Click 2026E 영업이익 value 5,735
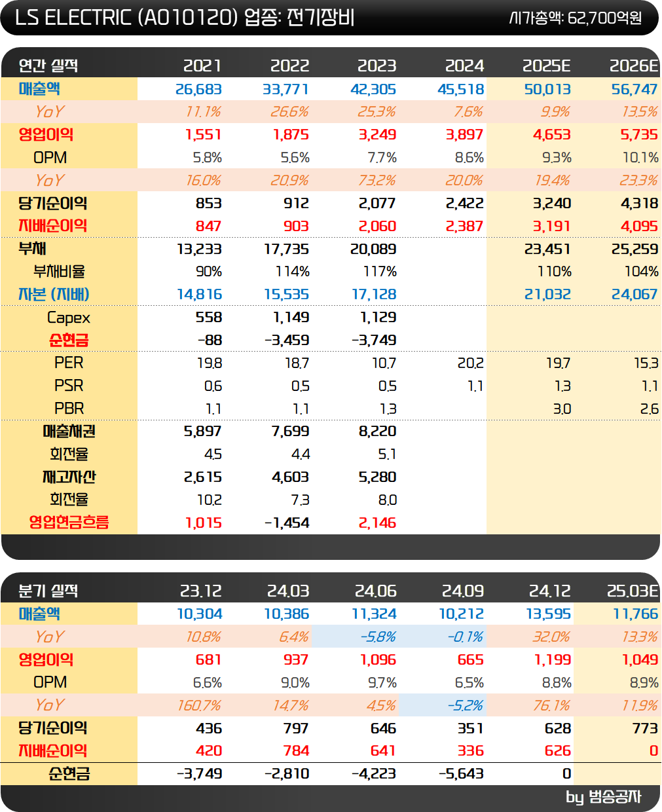 [x=639, y=135]
